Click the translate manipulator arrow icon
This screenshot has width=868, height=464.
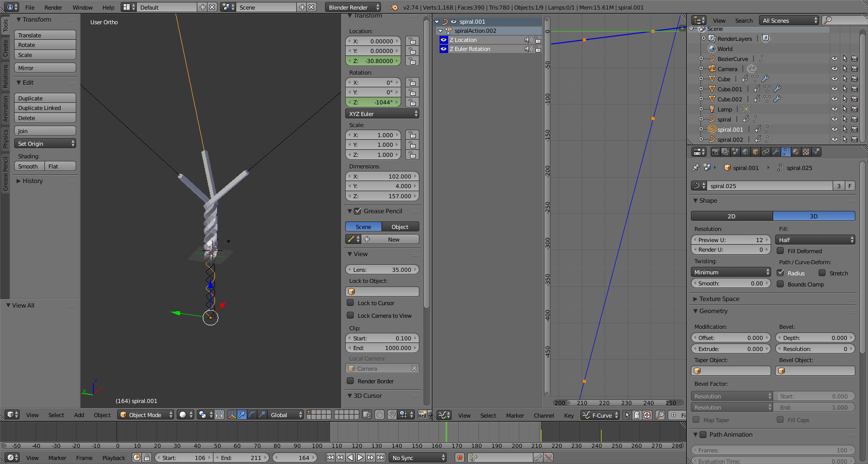click(242, 415)
